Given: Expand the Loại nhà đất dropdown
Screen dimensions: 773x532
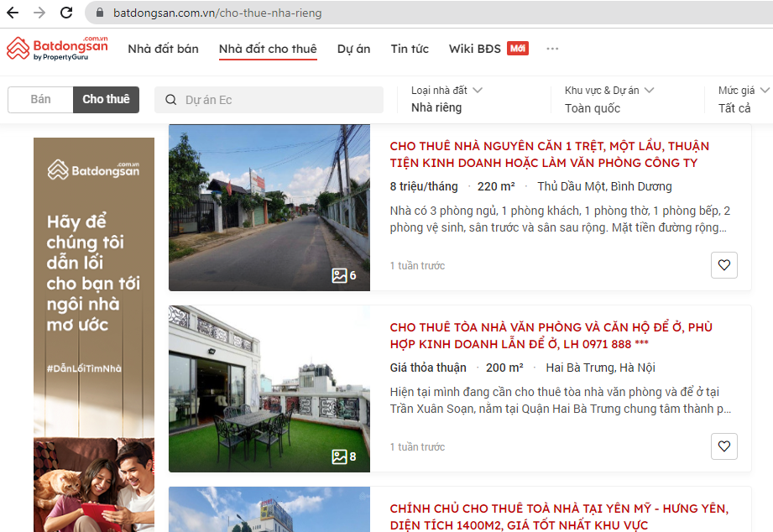Looking at the screenshot, I should pyautogui.click(x=447, y=99).
